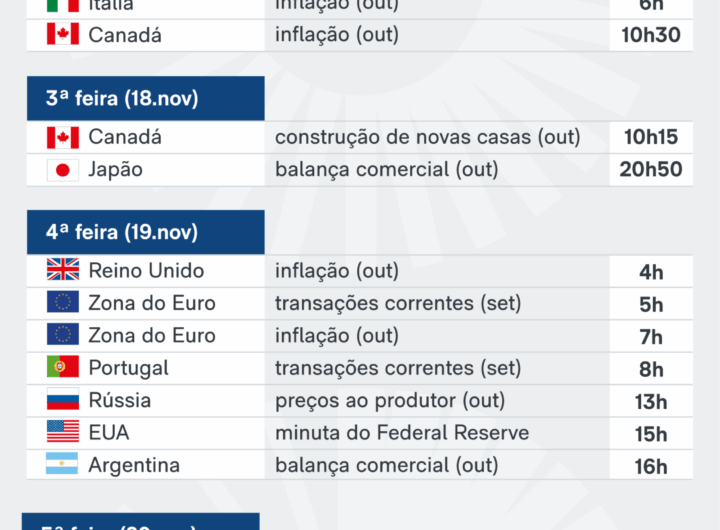Viewport: 720px width, 530px height.
Task: Click the 16h time for Argentina
Action: (651, 466)
